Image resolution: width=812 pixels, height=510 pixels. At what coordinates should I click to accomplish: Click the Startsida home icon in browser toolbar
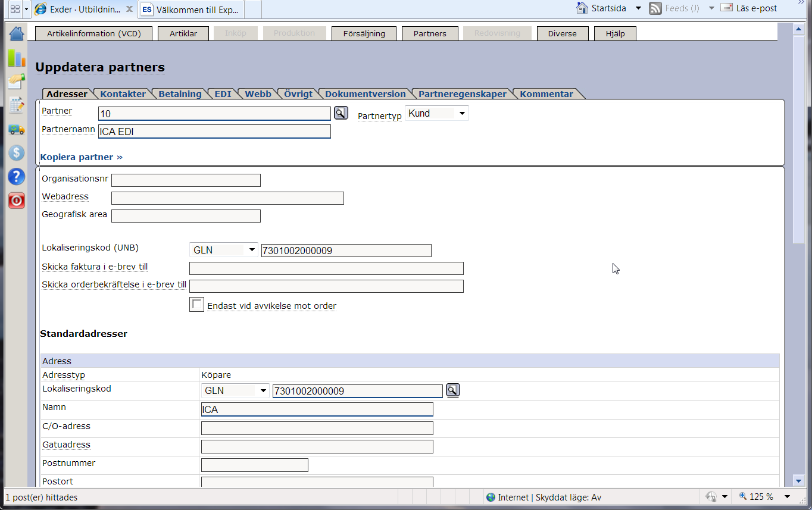582,8
